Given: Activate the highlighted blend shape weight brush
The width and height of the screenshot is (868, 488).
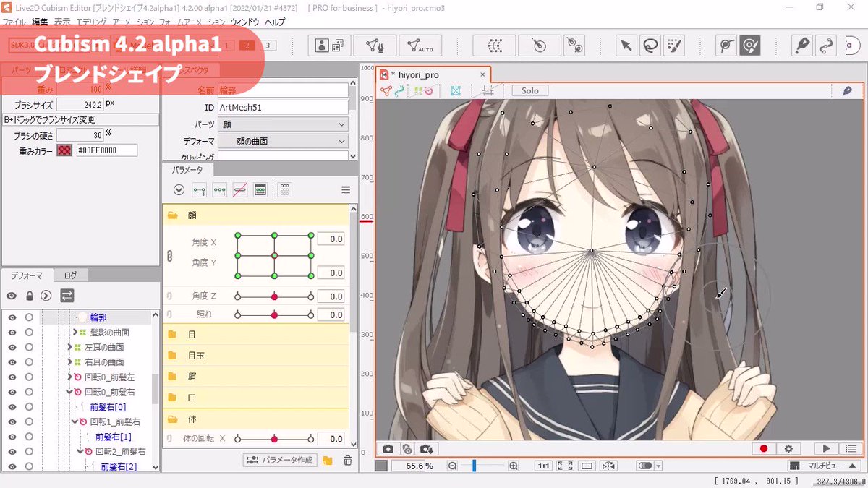Looking at the screenshot, I should tap(752, 46).
